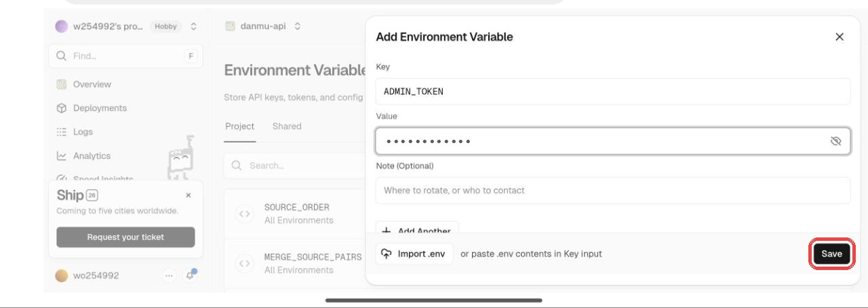
Task: Select the SOURCE_ORDER variable row
Action: click(x=296, y=214)
